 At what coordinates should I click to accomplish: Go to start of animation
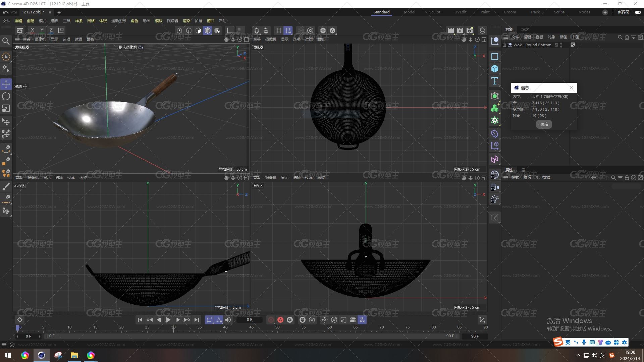(140, 320)
